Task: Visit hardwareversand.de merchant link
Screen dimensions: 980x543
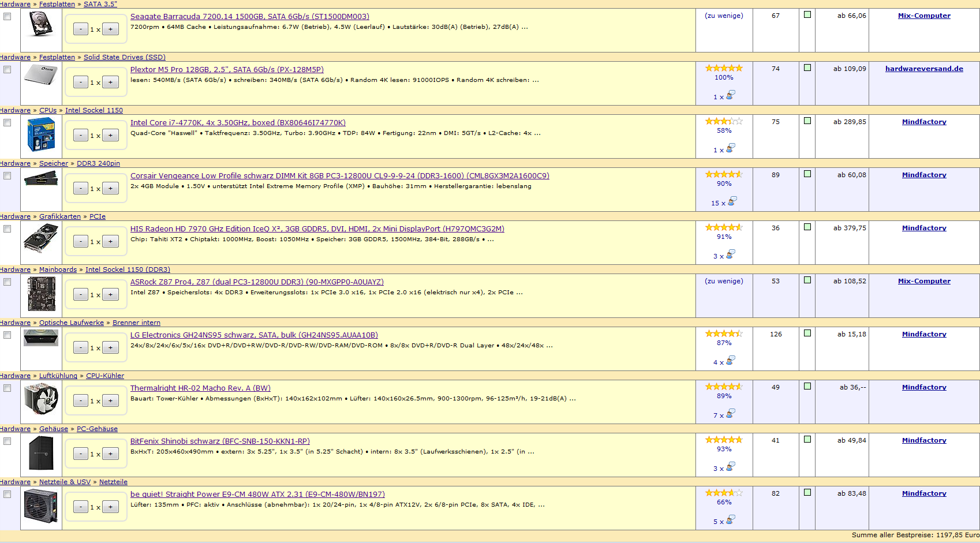Action: tap(924, 69)
